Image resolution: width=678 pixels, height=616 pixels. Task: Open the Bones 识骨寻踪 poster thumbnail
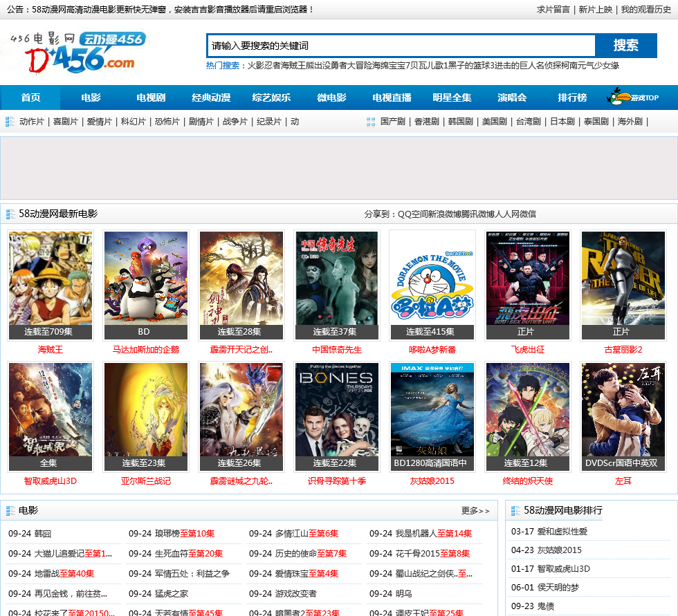[337, 416]
